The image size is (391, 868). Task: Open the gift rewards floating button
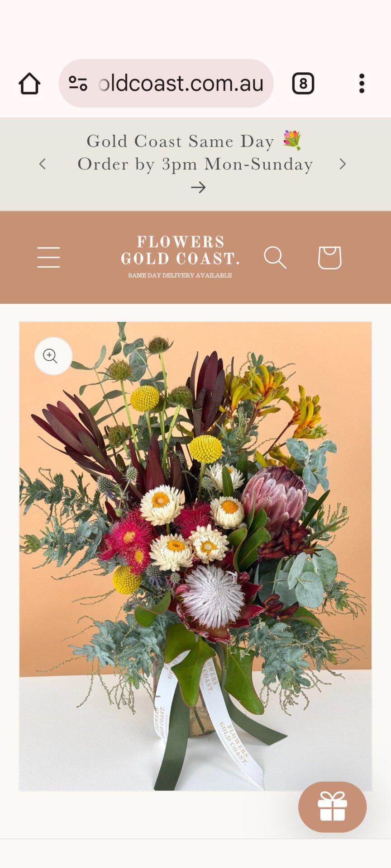332,807
